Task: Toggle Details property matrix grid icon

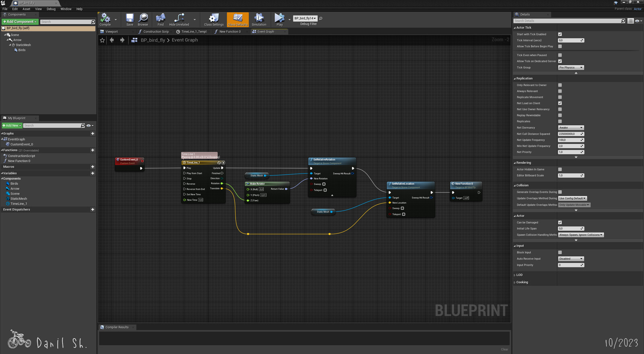Action: 631,21
